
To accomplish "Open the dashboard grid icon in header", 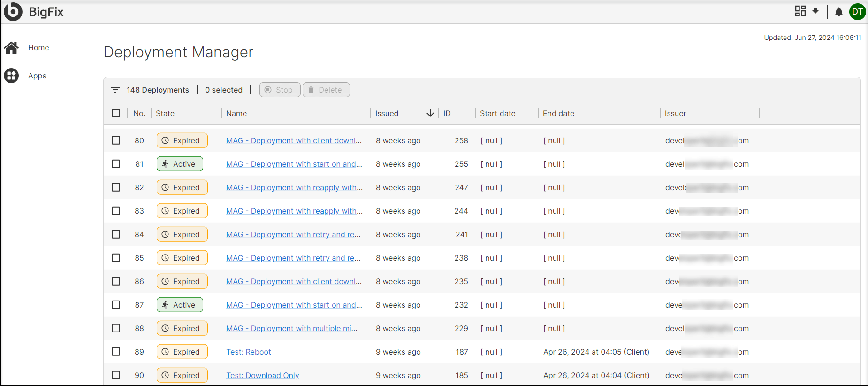I will pyautogui.click(x=800, y=11).
